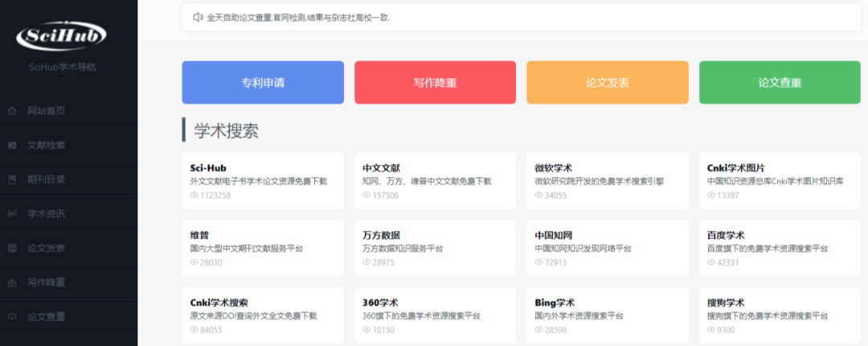
Task: Click the sidebar icon beside 写作降重
Action: (12, 282)
